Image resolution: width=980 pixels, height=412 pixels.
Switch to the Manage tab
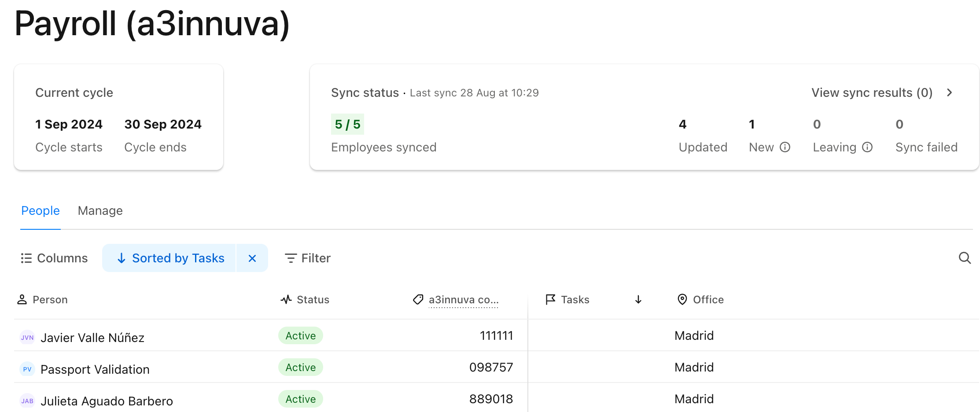pos(100,211)
